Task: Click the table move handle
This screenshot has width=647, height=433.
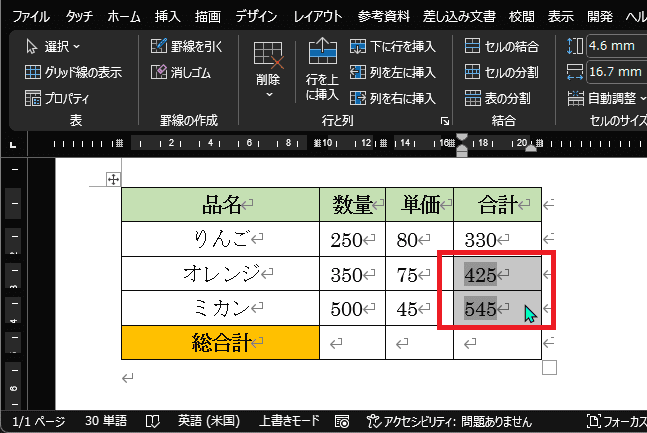Action: 113,180
